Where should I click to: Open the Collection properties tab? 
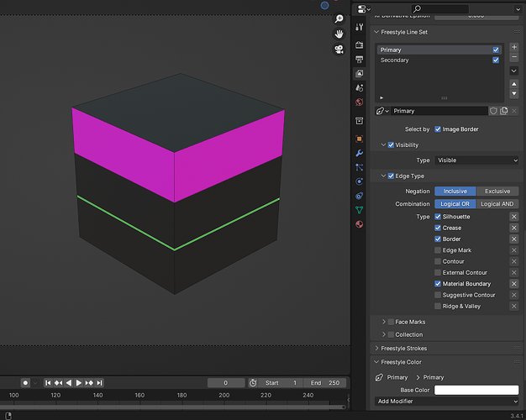tap(360, 121)
